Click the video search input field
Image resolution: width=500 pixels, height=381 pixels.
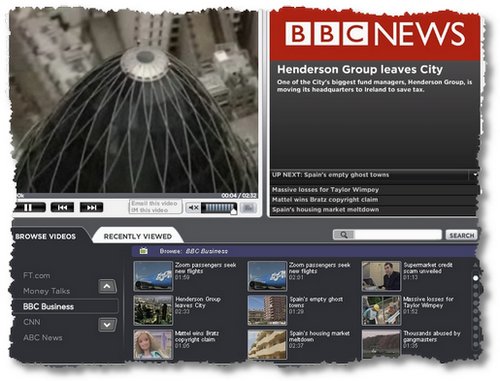click(398, 235)
